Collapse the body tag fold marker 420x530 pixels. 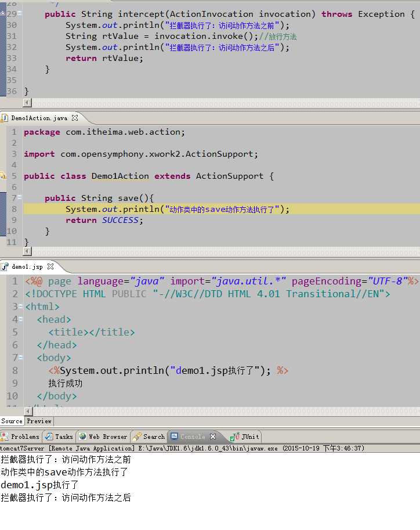tap(21, 357)
